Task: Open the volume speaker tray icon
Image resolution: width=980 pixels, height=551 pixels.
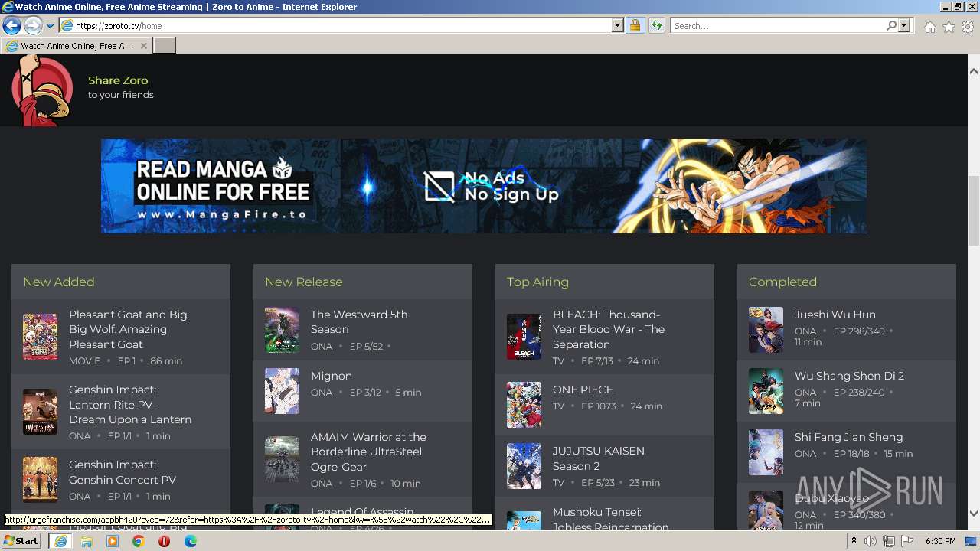Action: 871,541
